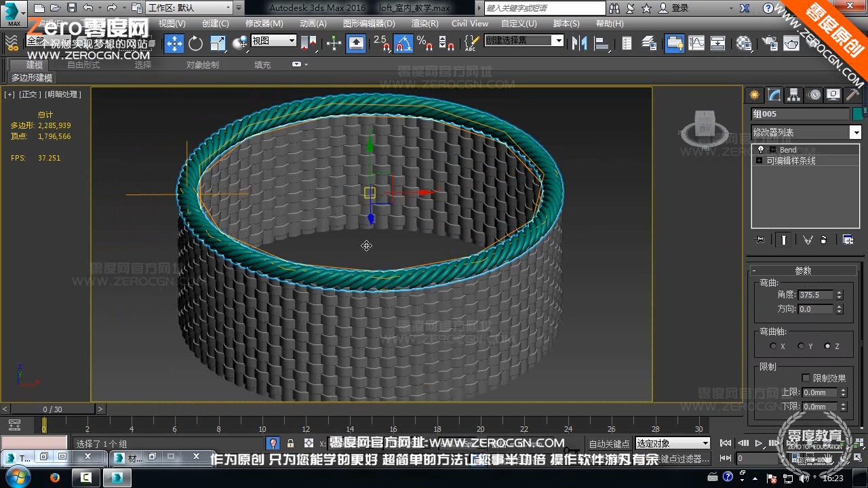Click the Mirror tool icon
This screenshot has height=488, width=868.
tap(580, 43)
